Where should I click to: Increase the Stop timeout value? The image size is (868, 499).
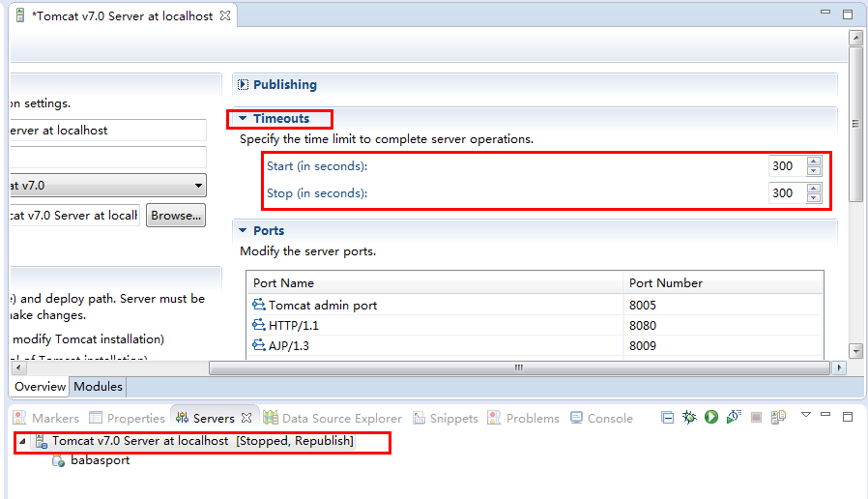pos(813,189)
